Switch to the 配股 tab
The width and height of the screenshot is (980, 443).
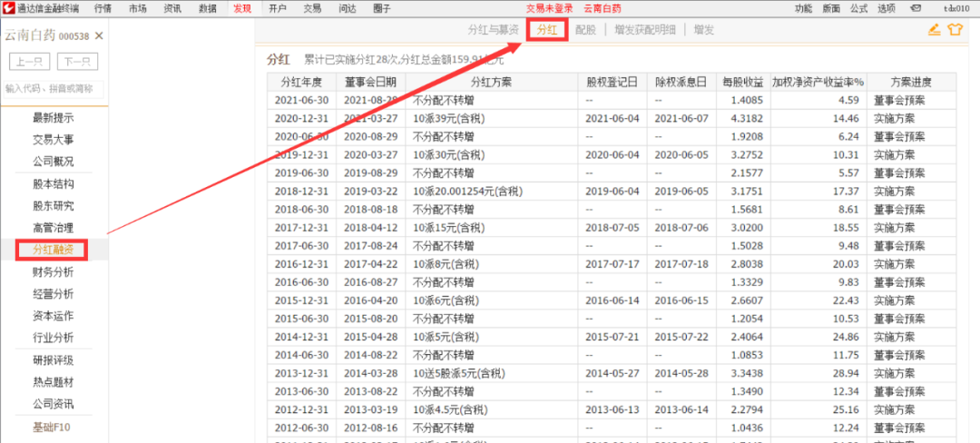(585, 29)
